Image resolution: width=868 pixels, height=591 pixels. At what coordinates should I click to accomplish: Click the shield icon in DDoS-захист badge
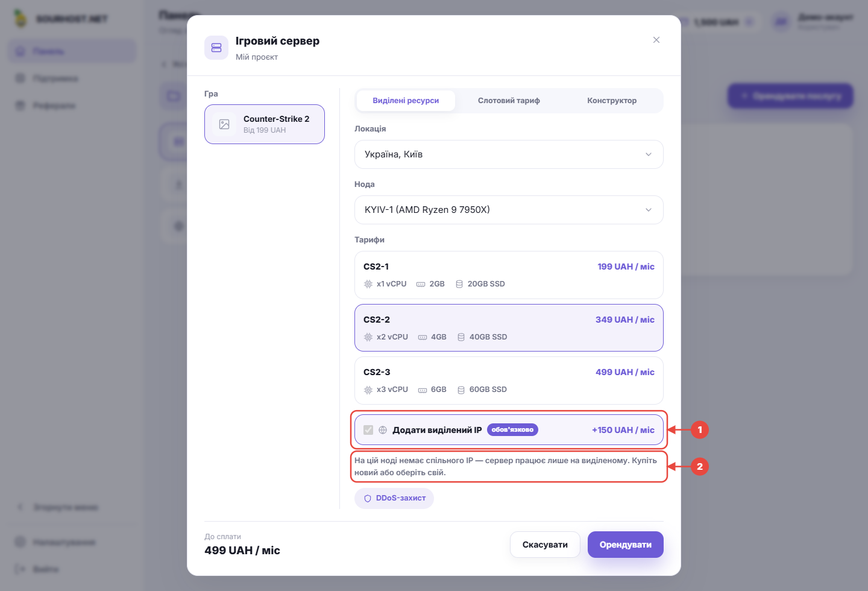point(368,499)
